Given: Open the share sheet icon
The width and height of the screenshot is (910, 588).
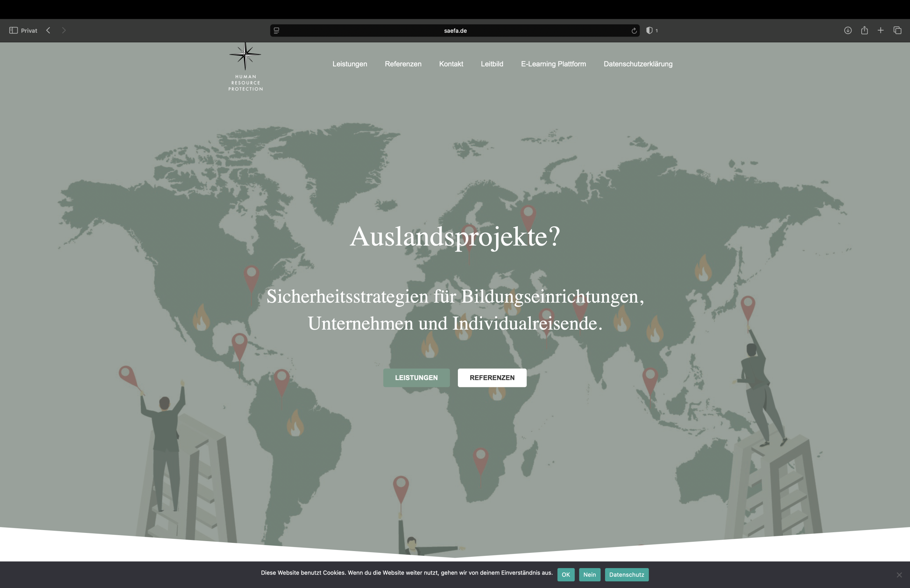Looking at the screenshot, I should pyautogui.click(x=864, y=31).
